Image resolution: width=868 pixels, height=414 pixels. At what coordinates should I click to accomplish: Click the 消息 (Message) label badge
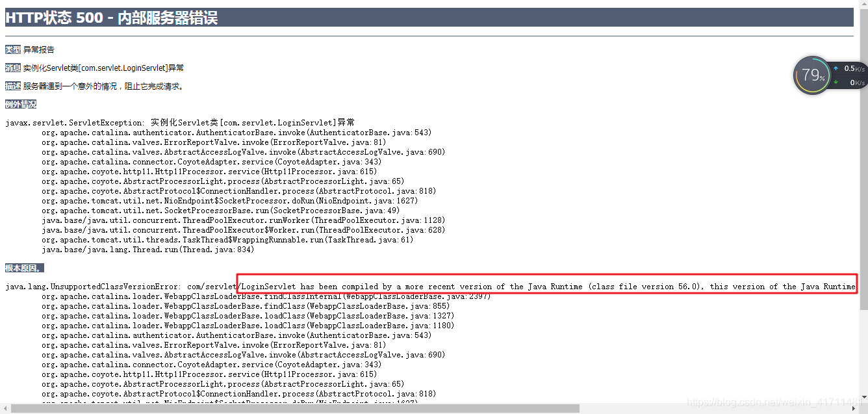tap(12, 68)
